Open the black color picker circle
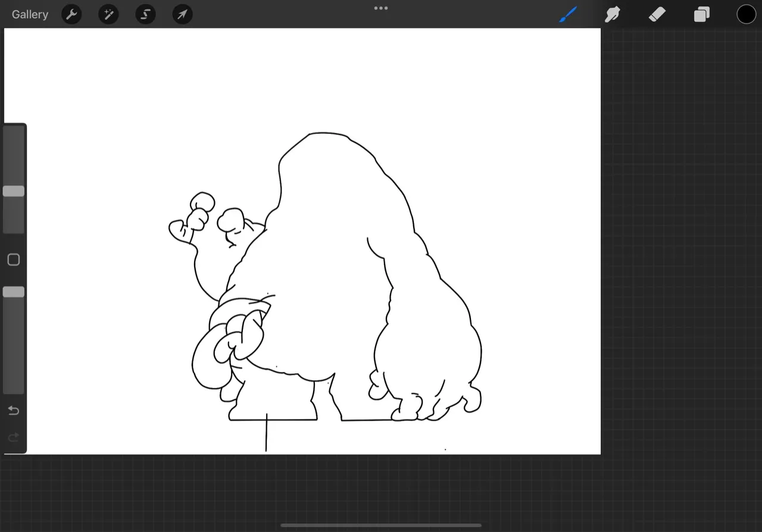This screenshot has height=532, width=762. (747, 14)
